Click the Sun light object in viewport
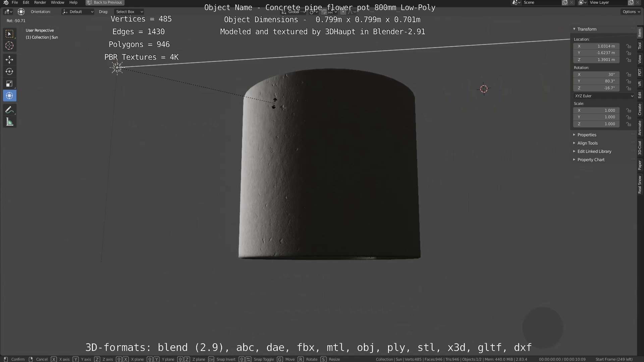Screen dimensions: 644x362 click(117, 68)
